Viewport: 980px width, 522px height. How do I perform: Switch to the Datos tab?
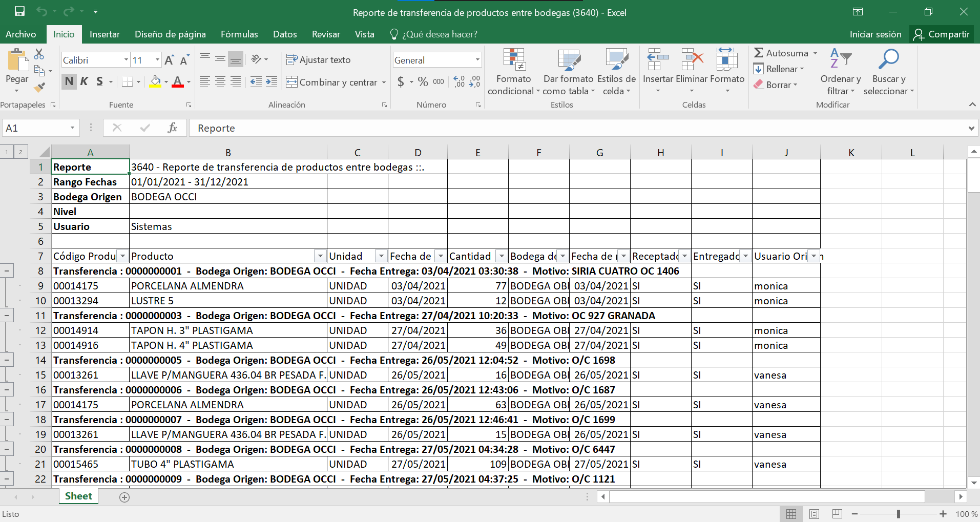[x=285, y=34]
